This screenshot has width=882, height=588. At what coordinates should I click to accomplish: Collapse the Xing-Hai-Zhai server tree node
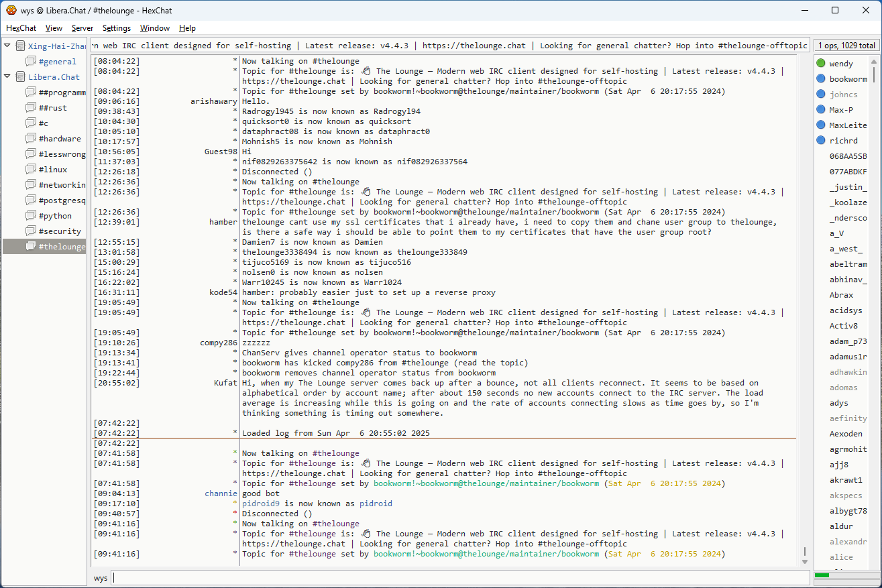click(x=7, y=46)
